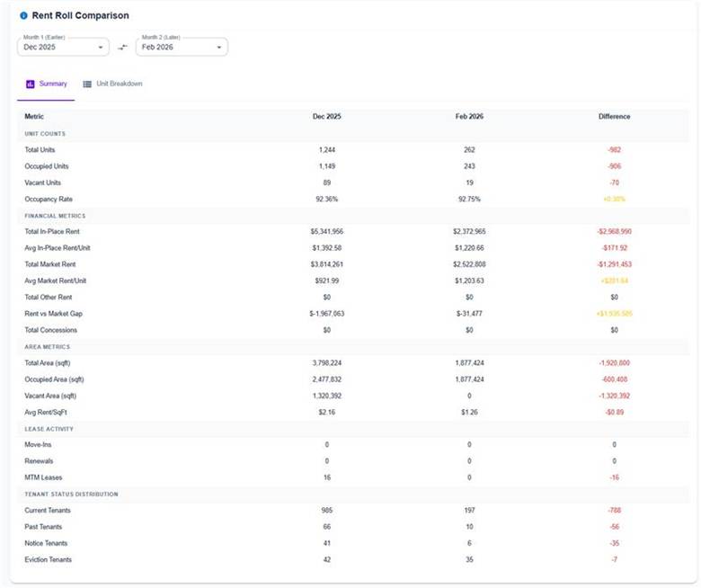The image size is (701, 588).
Task: Click the Difference column header
Action: 614,117
